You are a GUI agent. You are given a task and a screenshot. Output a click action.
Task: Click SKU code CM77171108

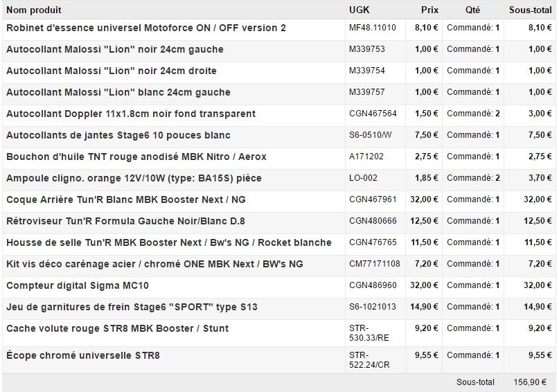tap(375, 264)
